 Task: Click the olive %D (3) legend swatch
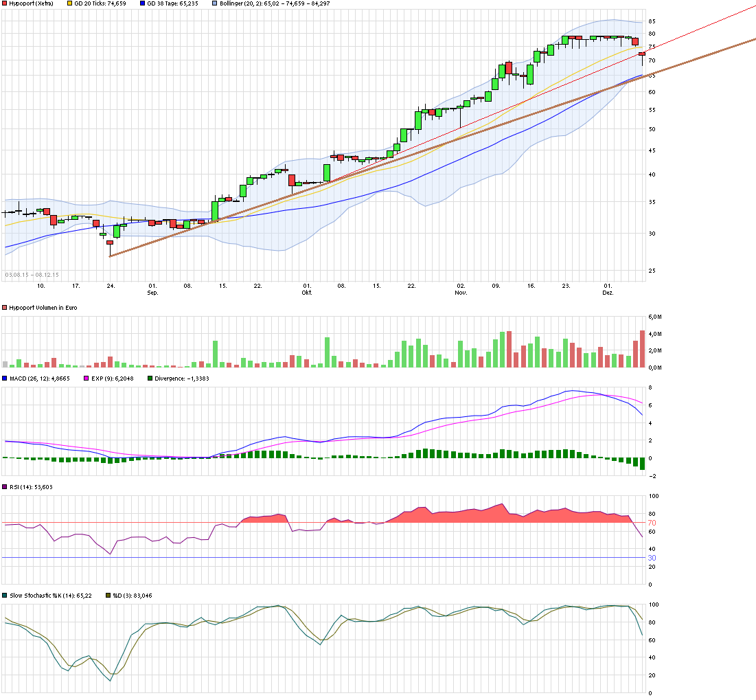pyautogui.click(x=108, y=596)
